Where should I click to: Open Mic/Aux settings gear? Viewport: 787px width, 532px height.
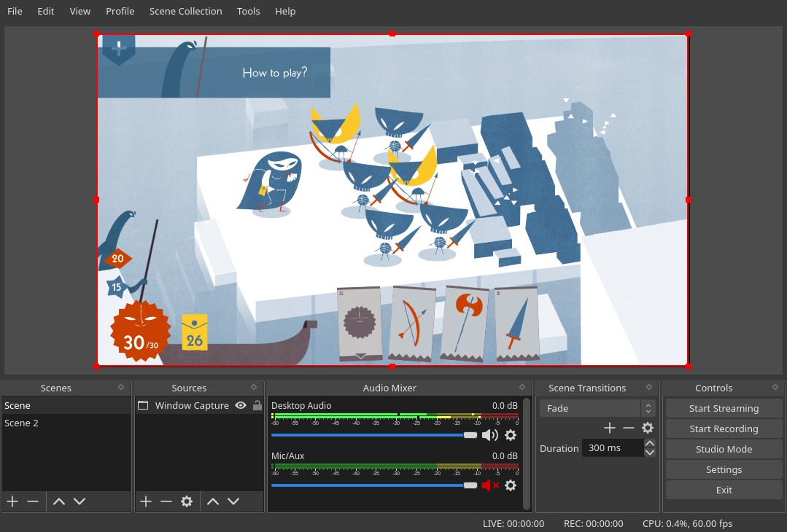point(511,485)
